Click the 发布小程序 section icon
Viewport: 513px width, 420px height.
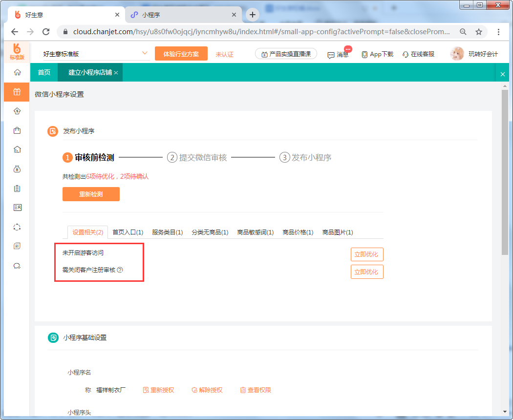[53, 131]
